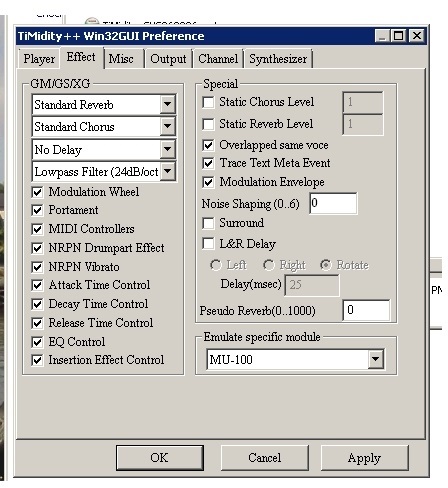The image size is (448, 488).
Task: Disable Modulation Envelope checkbox
Action: (x=208, y=182)
